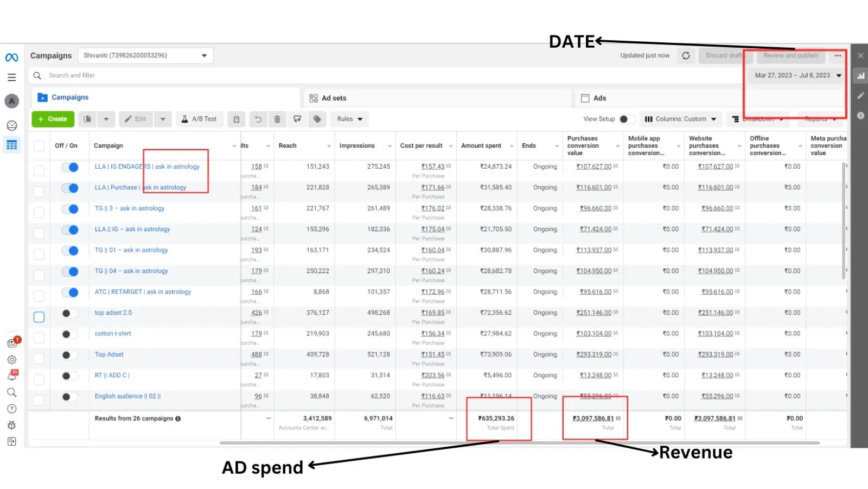Check the box for top adset 2.0
This screenshot has height=489, width=868.
pos(39,317)
